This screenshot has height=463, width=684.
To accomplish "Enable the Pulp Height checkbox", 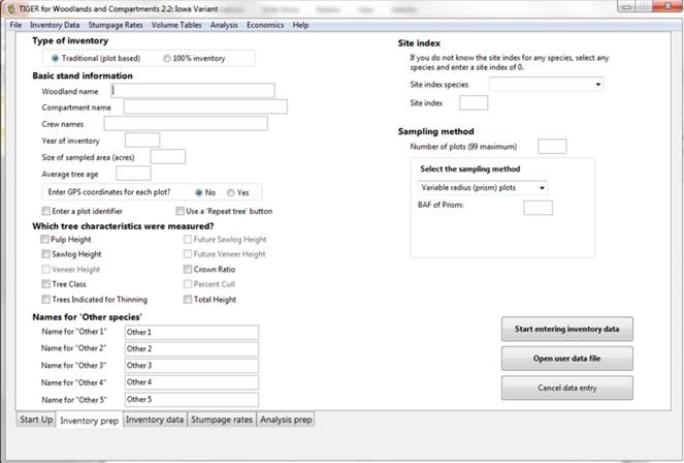I will coord(46,240).
